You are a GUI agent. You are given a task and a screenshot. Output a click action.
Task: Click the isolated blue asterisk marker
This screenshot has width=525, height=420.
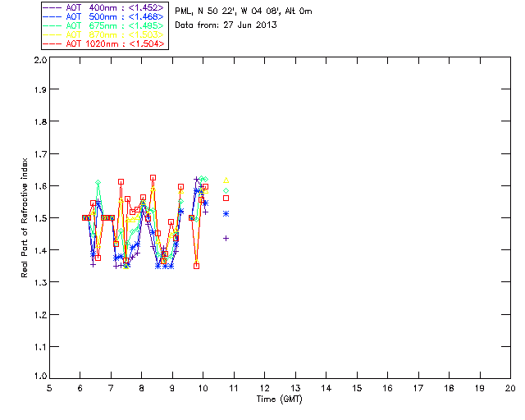[x=226, y=213]
